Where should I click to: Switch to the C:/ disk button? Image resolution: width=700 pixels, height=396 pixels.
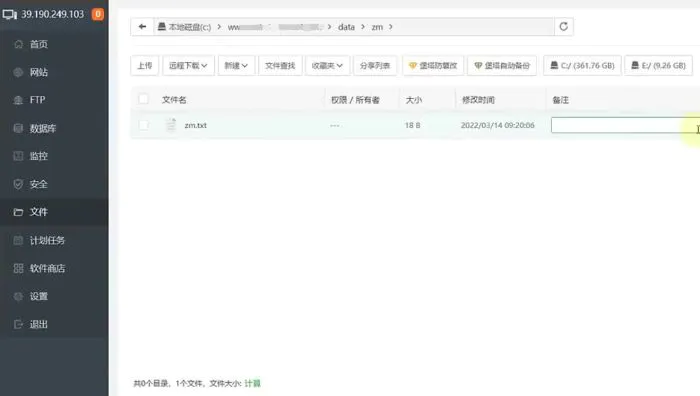(582, 66)
